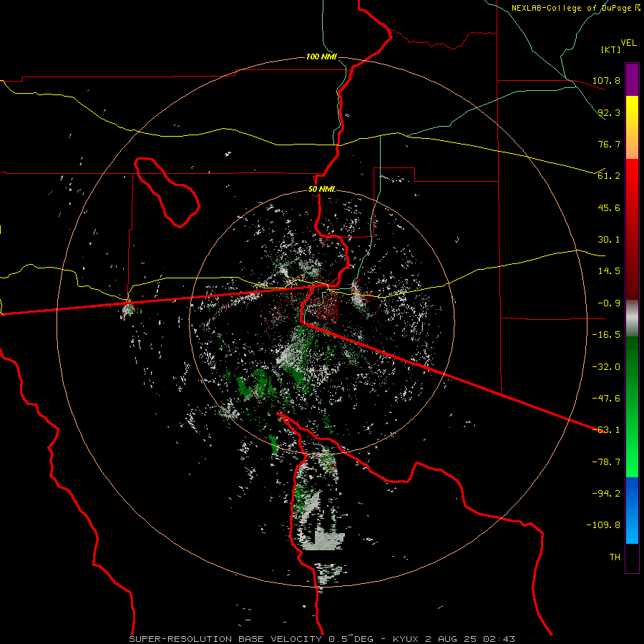Click the gray near-zero segment of color bar
The width and height of the screenshot is (644, 644).
coord(632,318)
